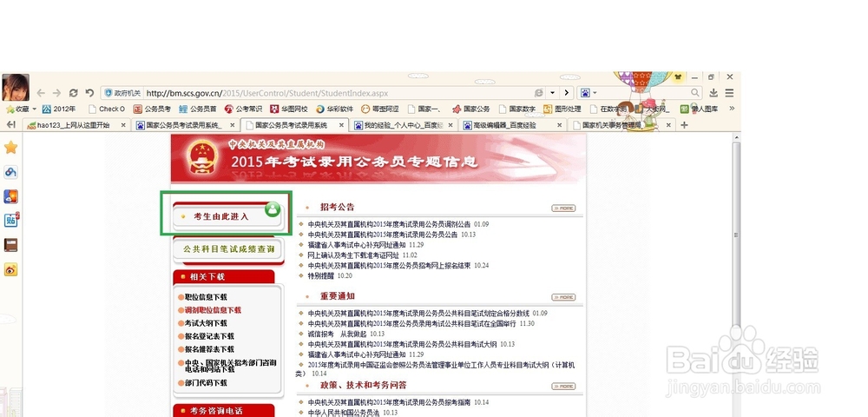Open the 图形处理 bookmark

pyautogui.click(x=562, y=109)
